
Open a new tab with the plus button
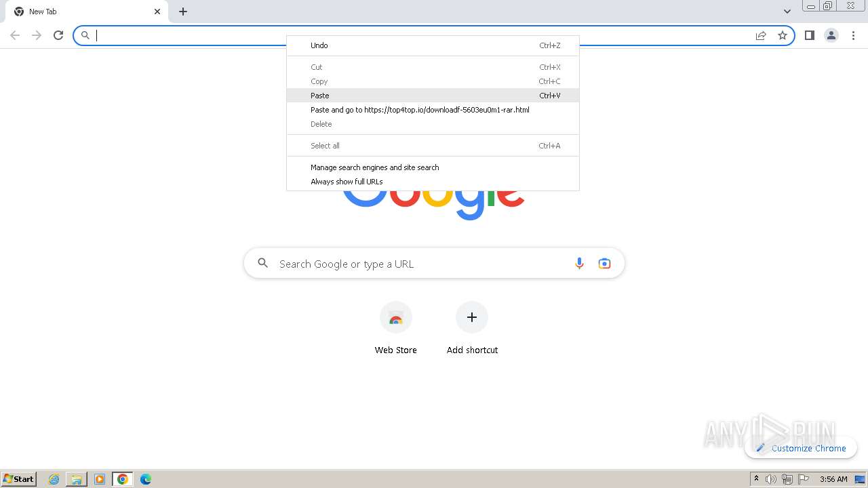183,12
